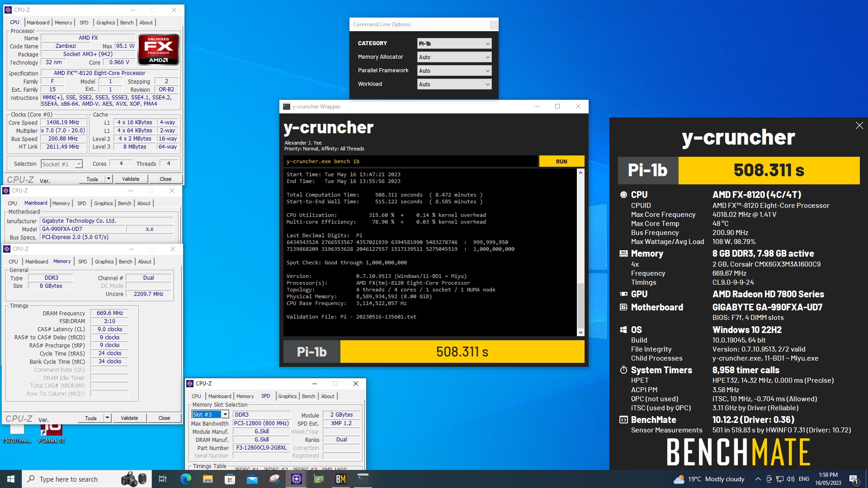Open the weather widget showing 19°C
This screenshot has width=868, height=488.
(x=709, y=479)
